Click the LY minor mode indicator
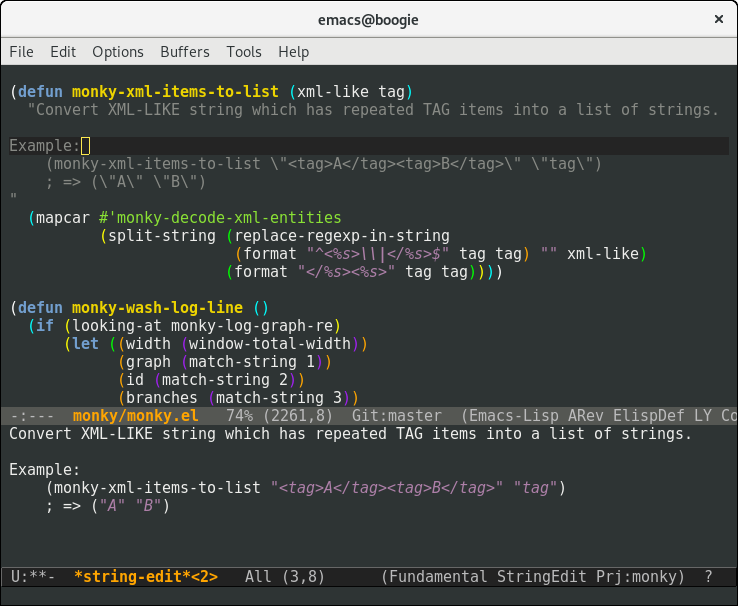 [x=703, y=416]
